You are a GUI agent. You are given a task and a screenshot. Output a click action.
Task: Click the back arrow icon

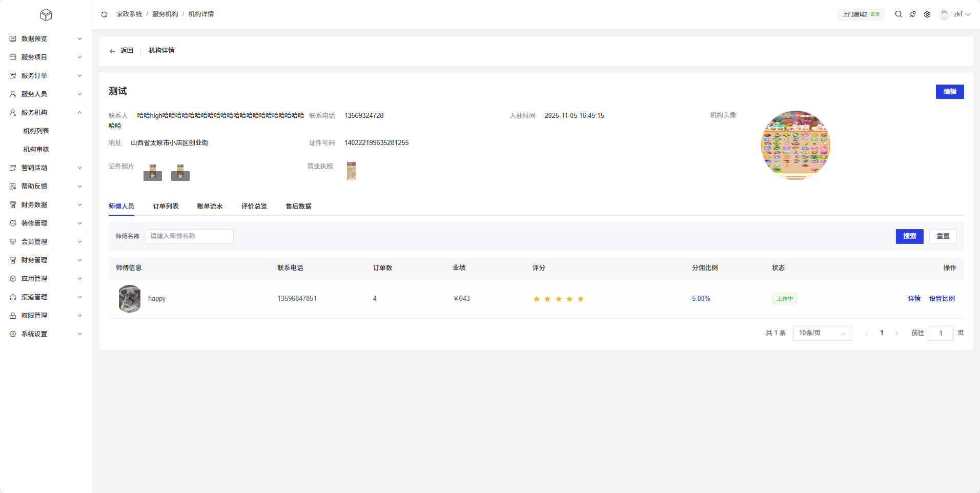(112, 51)
